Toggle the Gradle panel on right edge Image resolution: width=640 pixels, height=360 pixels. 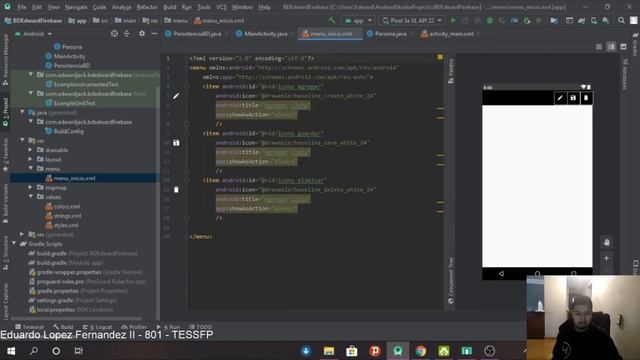[x=635, y=45]
